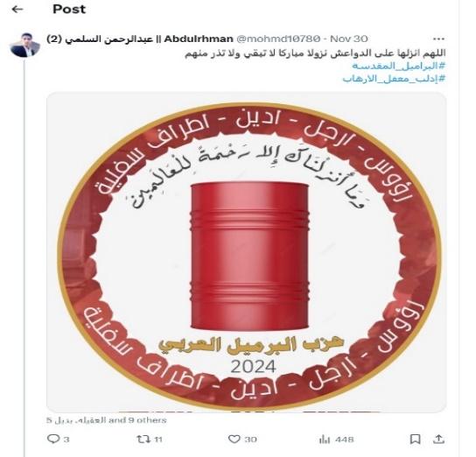Open the reply speech bubble icon
Image resolution: width=476 pixels, height=457 pixels.
(x=53, y=439)
